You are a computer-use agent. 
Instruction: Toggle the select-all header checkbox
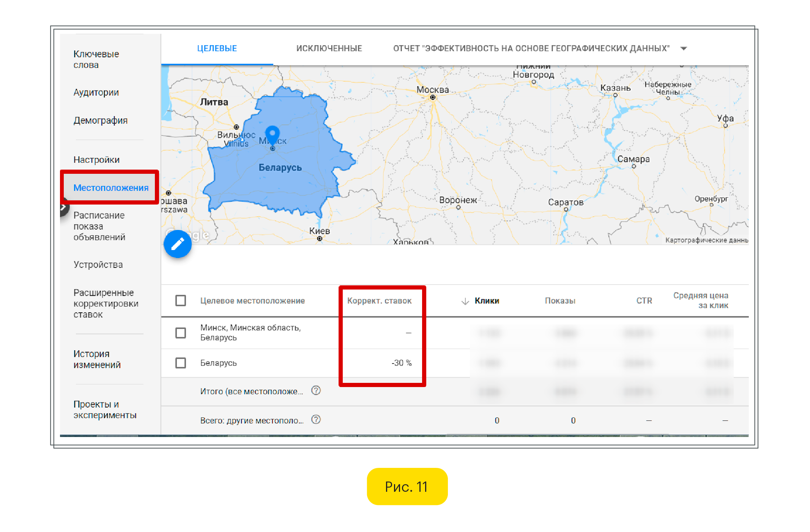pos(181,301)
